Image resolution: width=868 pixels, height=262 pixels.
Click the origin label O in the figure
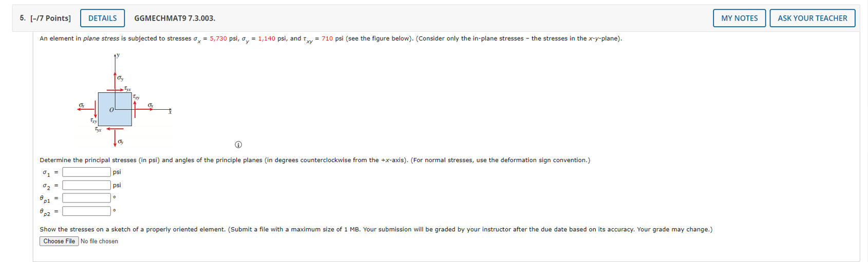[111, 110]
